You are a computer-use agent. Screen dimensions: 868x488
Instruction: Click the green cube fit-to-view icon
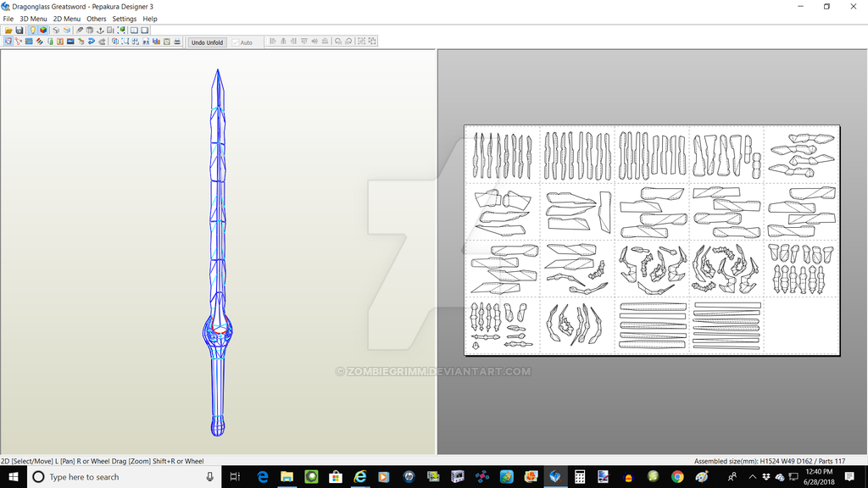click(x=122, y=30)
